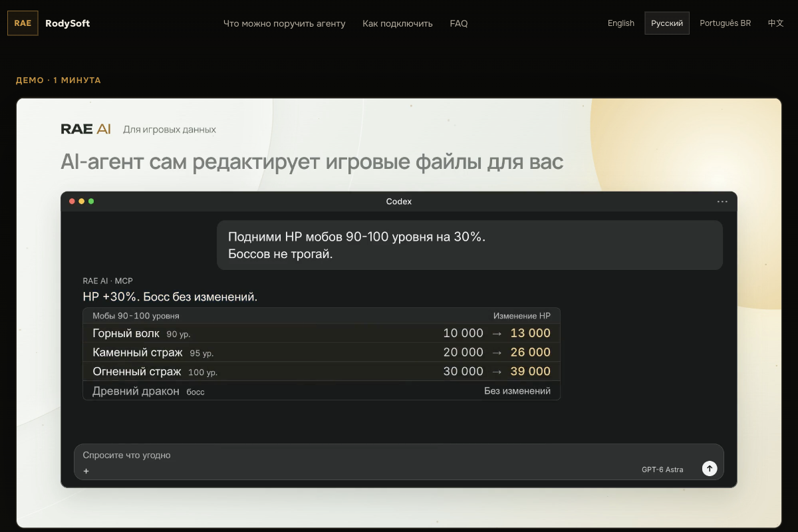Go to 'Как подключить' section
The width and height of the screenshot is (798, 532).
(398, 23)
